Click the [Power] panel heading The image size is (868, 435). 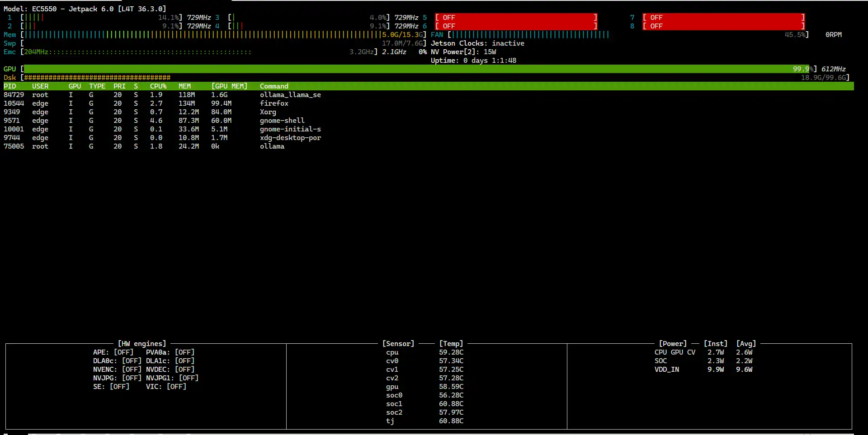click(673, 344)
